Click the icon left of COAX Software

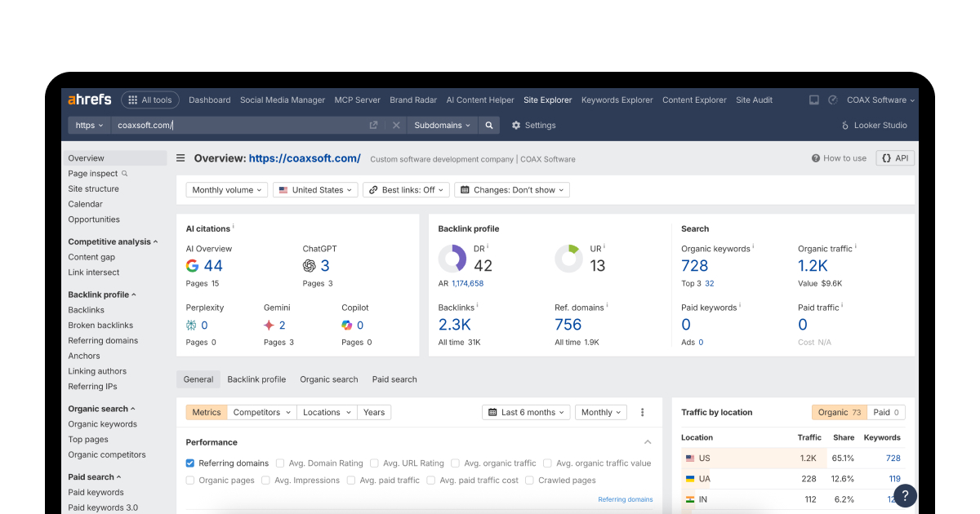[x=833, y=100]
